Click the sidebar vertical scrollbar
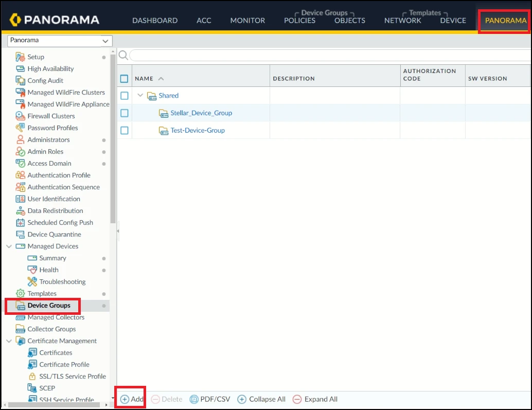 pyautogui.click(x=113, y=154)
